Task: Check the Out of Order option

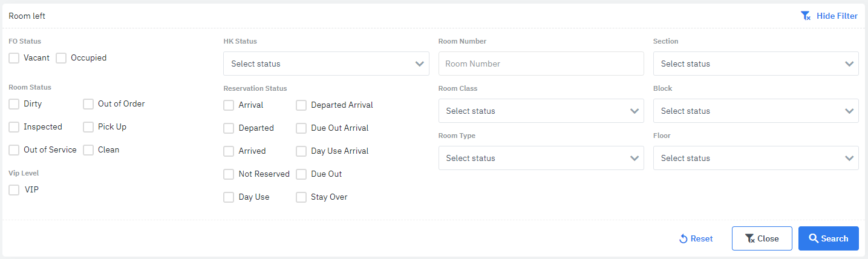Action: click(x=88, y=104)
